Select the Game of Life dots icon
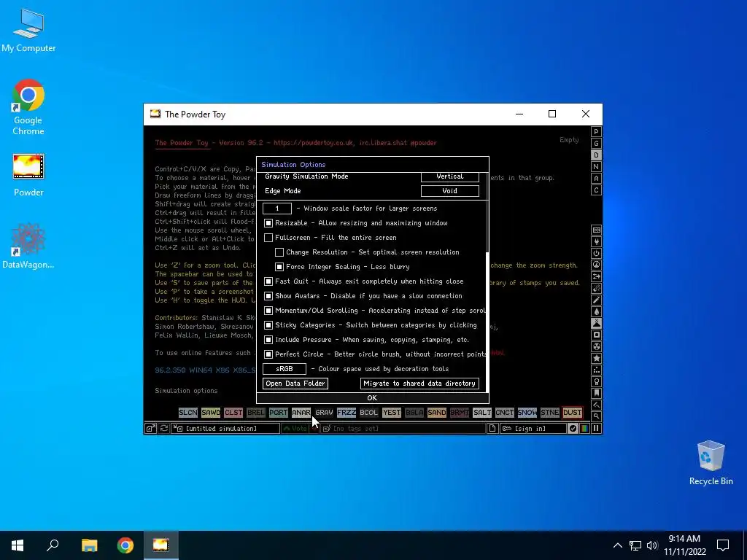 click(x=596, y=370)
